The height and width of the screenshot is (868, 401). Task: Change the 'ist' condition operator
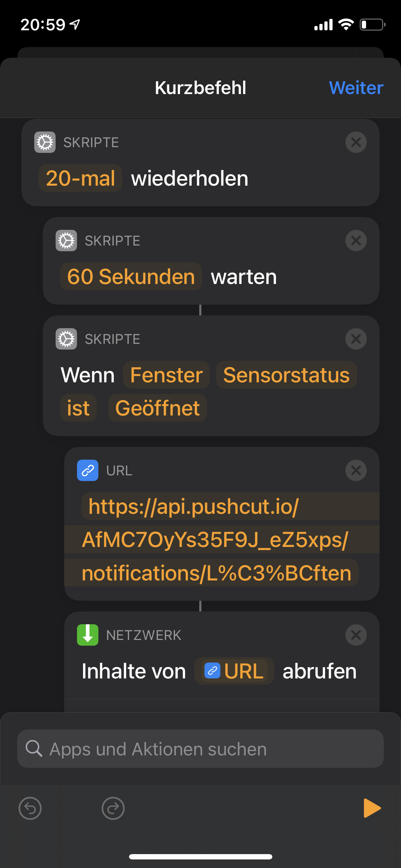coord(78,408)
